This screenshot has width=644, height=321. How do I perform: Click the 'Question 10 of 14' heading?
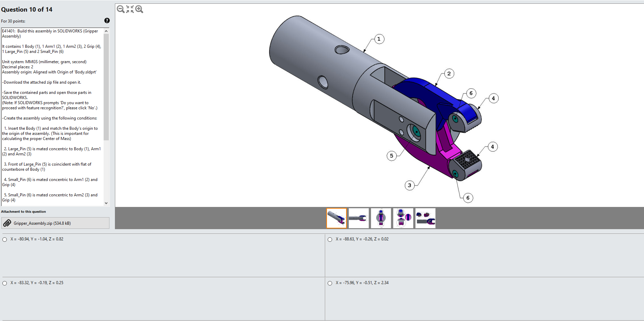tap(27, 10)
